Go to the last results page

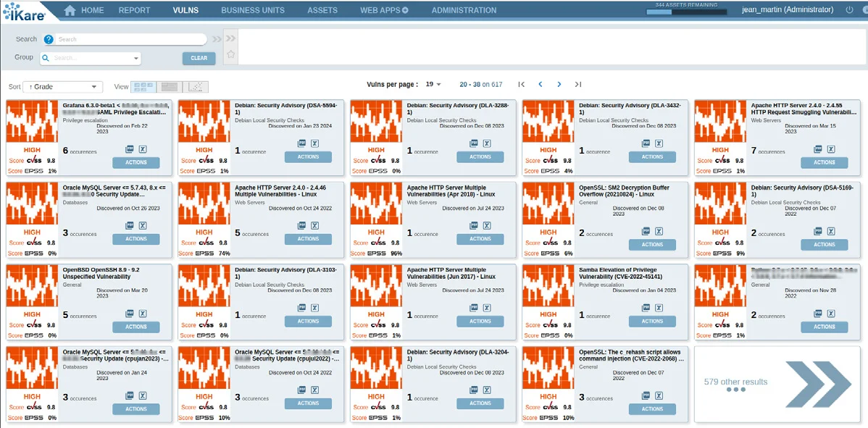578,85
